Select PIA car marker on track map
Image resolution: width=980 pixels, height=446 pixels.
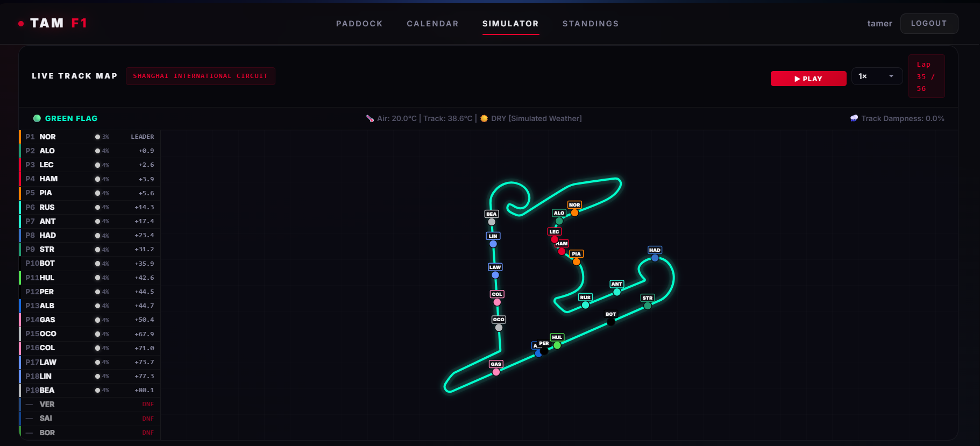tap(576, 261)
